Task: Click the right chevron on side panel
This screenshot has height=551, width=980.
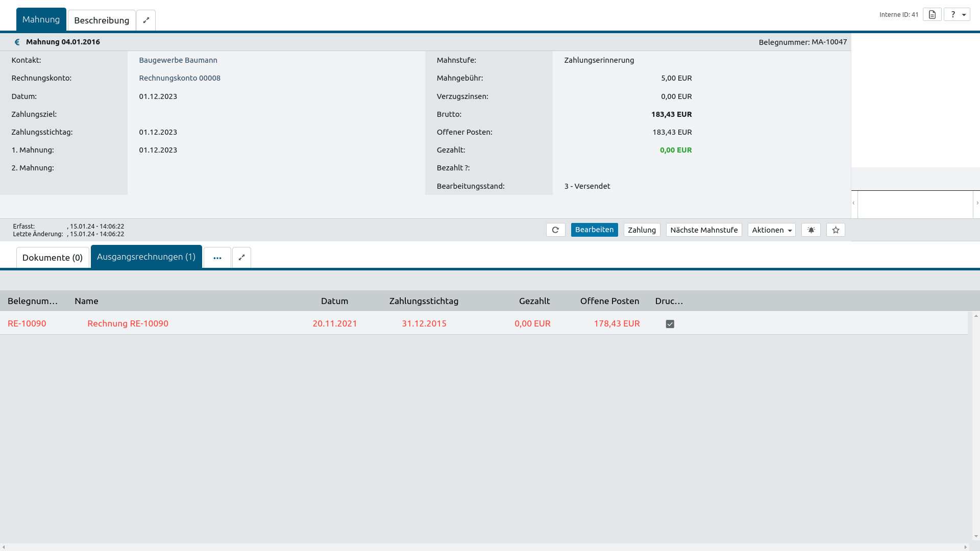Action: (977, 203)
